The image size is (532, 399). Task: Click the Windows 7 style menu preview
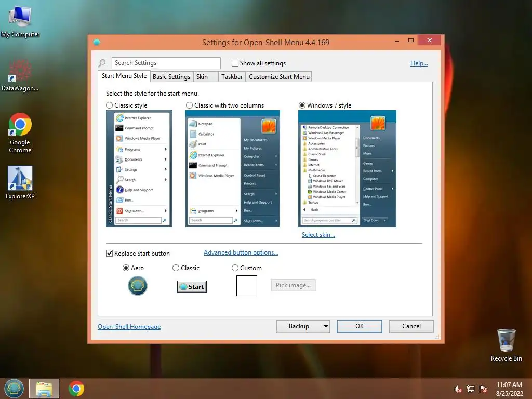[347, 169]
